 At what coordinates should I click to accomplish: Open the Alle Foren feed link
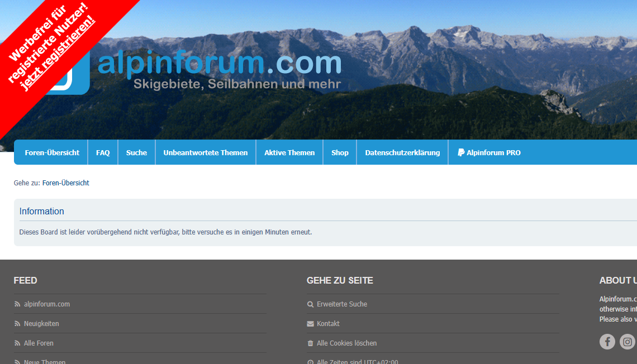tap(39, 343)
